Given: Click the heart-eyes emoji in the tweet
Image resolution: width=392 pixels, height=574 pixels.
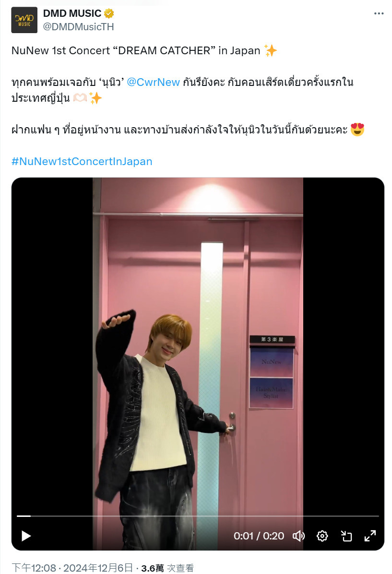Looking at the screenshot, I should pos(357,130).
